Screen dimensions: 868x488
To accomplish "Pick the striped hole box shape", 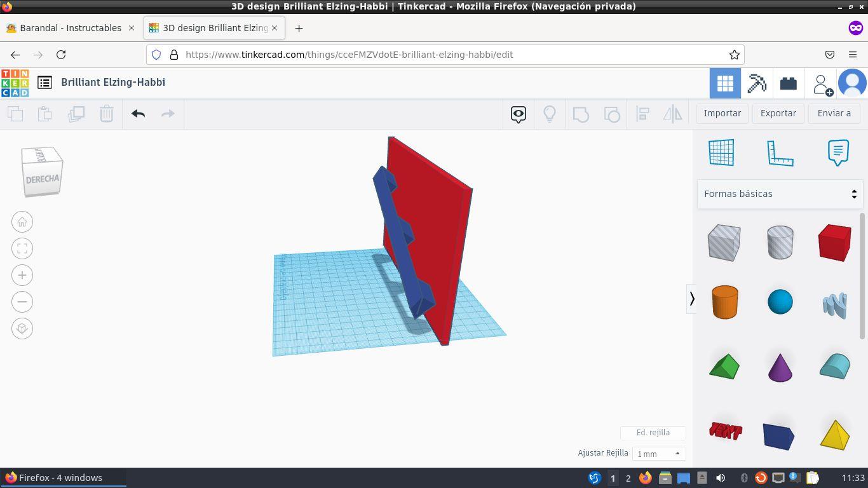I will [724, 242].
